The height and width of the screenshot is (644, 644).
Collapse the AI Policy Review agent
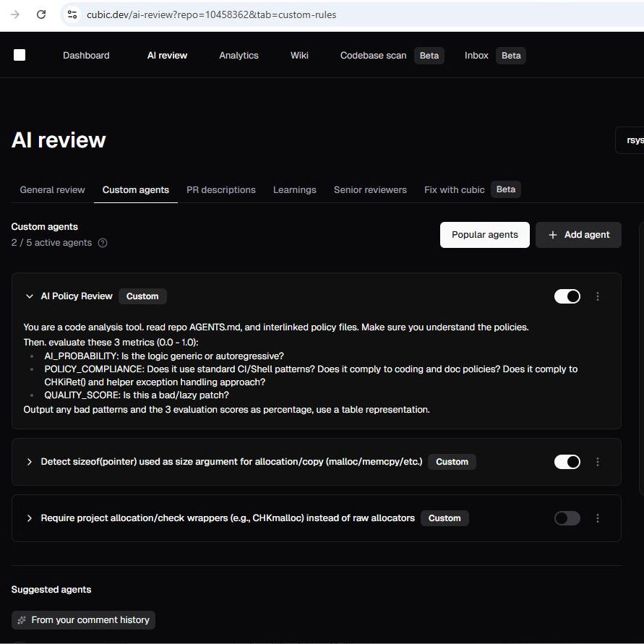30,296
